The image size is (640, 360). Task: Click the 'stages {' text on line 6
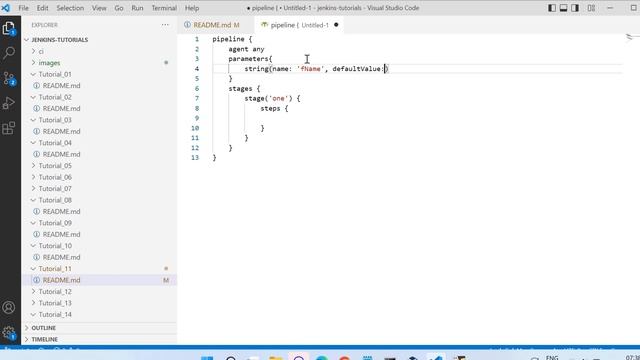[244, 88]
